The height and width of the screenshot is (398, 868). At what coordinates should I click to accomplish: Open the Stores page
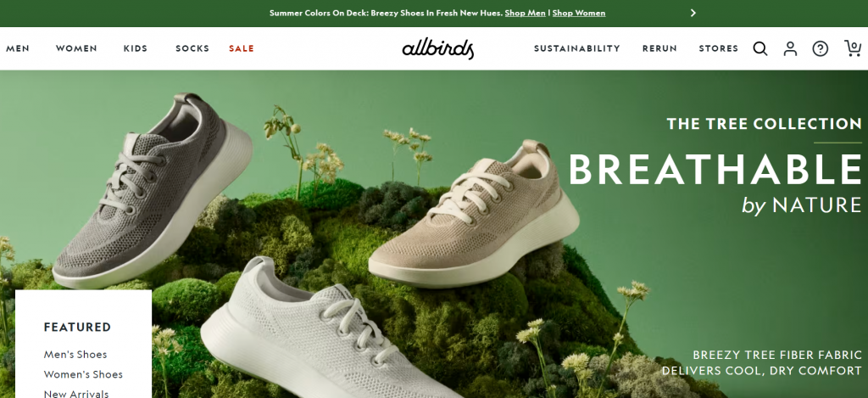click(x=719, y=48)
